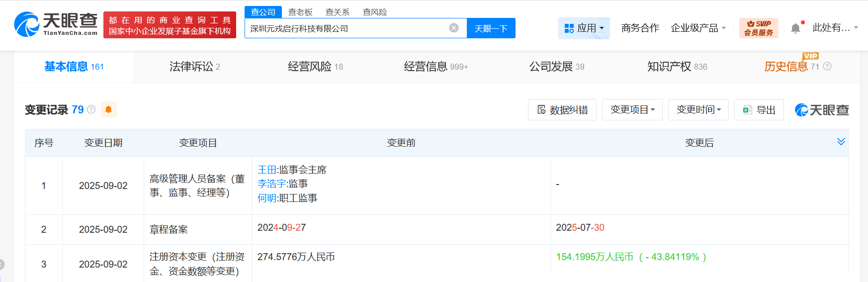Click the SVIP member service badge
The height and width of the screenshot is (282, 868).
(x=758, y=28)
